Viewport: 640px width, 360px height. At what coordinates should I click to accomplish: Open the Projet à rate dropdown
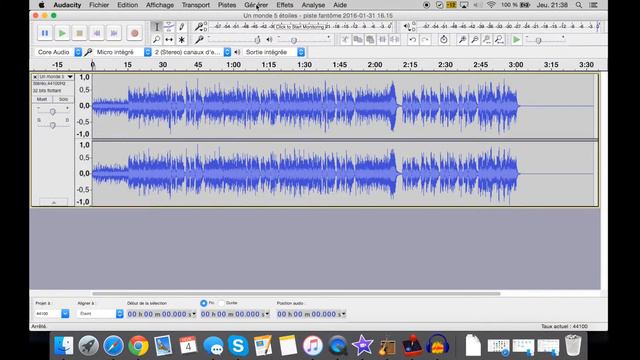point(65,313)
